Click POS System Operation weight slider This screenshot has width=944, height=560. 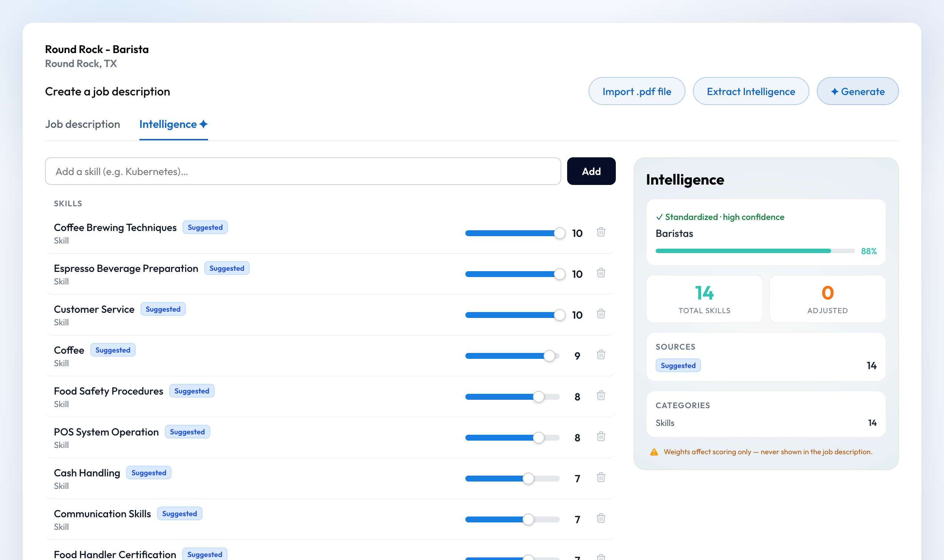coord(513,438)
